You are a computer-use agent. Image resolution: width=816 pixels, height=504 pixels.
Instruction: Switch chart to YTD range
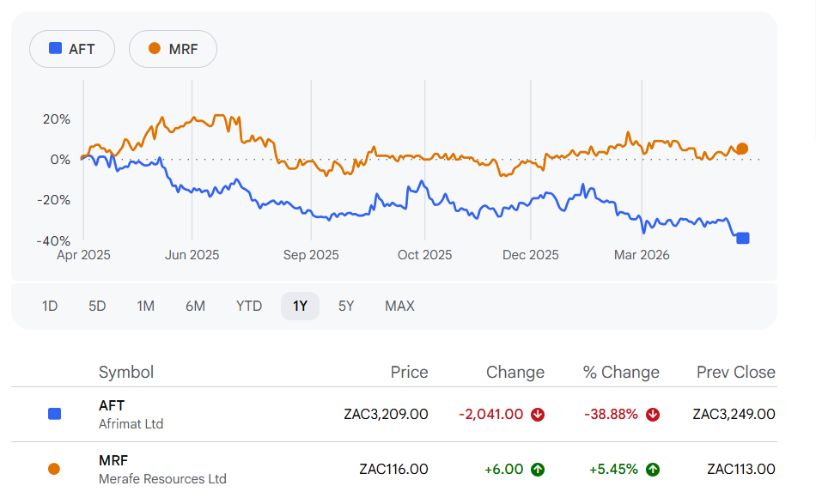click(249, 306)
